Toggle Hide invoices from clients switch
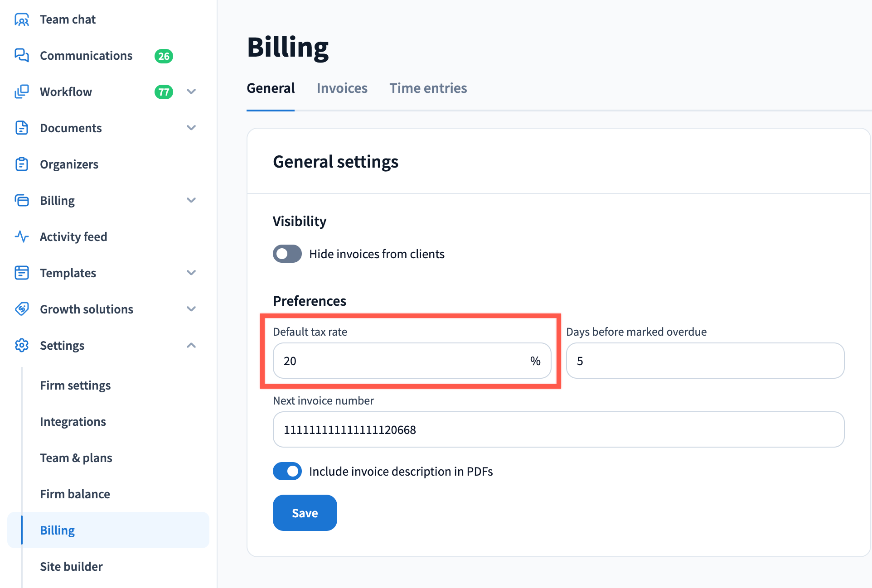Image resolution: width=872 pixels, height=588 pixels. [287, 254]
